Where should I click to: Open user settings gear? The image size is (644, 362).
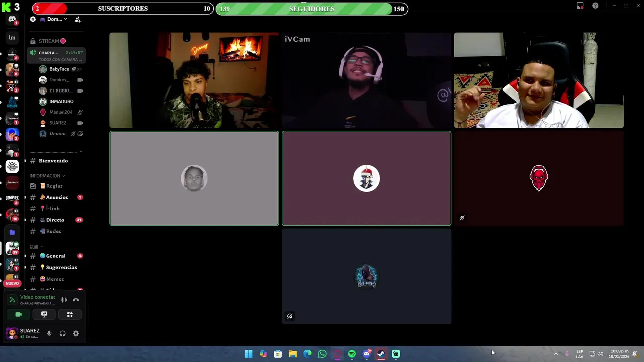76,333
